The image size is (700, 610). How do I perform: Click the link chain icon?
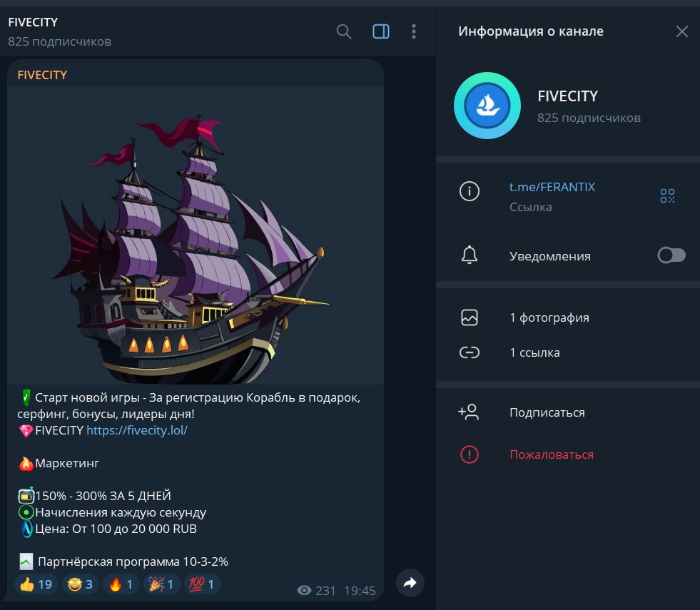tap(470, 352)
